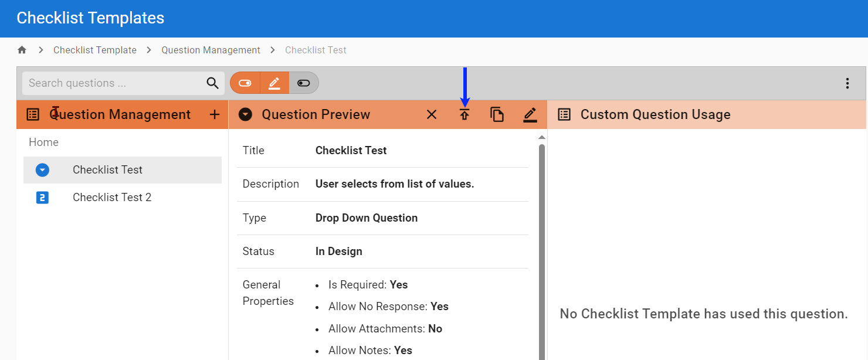
Task: Click the Checklist Test 2 number badge
Action: (42, 198)
